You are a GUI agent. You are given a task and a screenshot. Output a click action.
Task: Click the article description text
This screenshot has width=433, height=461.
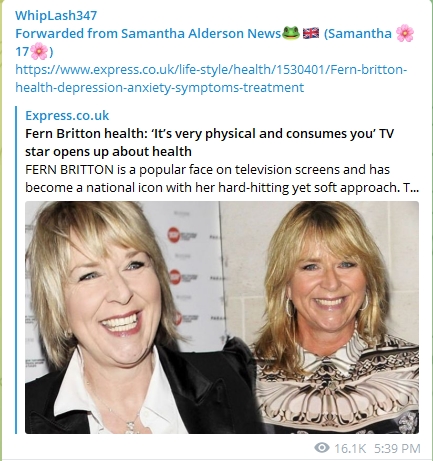pyautogui.click(x=222, y=178)
